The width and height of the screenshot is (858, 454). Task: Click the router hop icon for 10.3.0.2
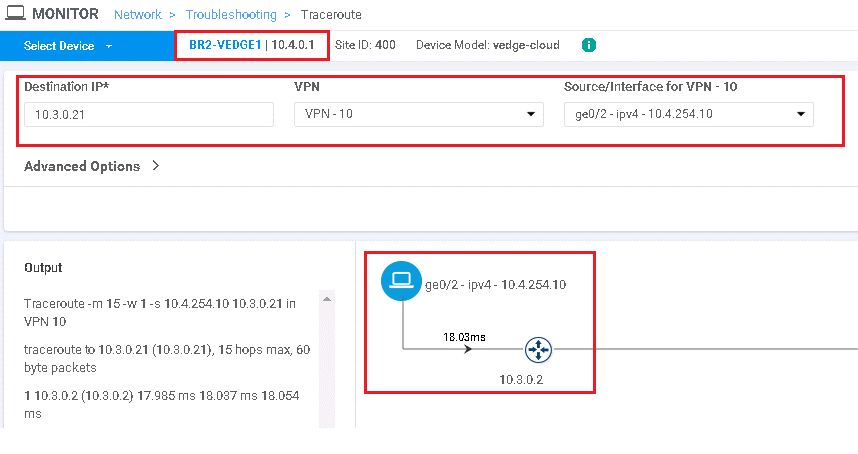point(538,350)
